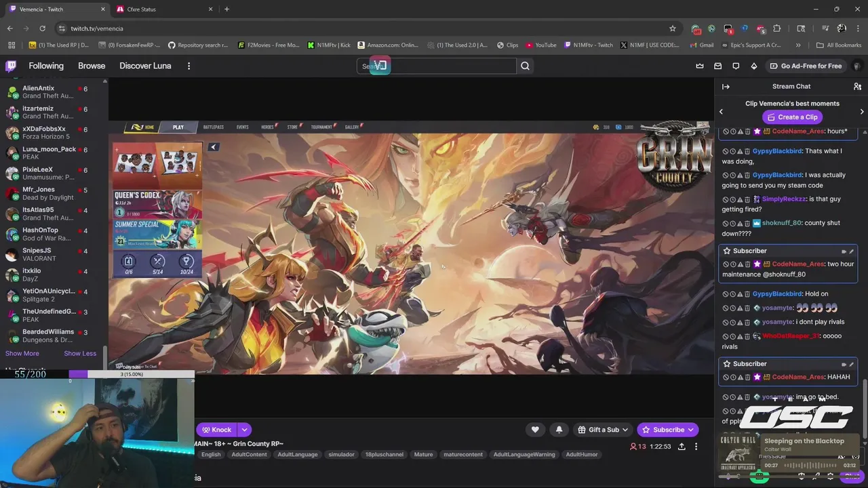Click the English stream tag
This screenshot has height=488, width=868.
(x=211, y=455)
